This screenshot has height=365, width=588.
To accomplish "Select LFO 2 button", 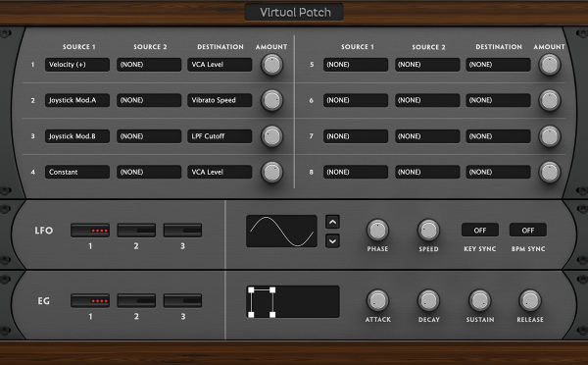I will click(x=136, y=231).
